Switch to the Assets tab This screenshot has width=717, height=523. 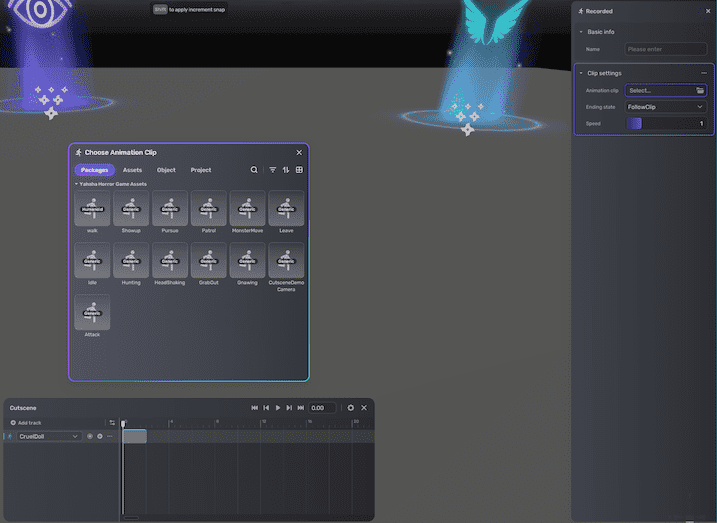[132, 170]
